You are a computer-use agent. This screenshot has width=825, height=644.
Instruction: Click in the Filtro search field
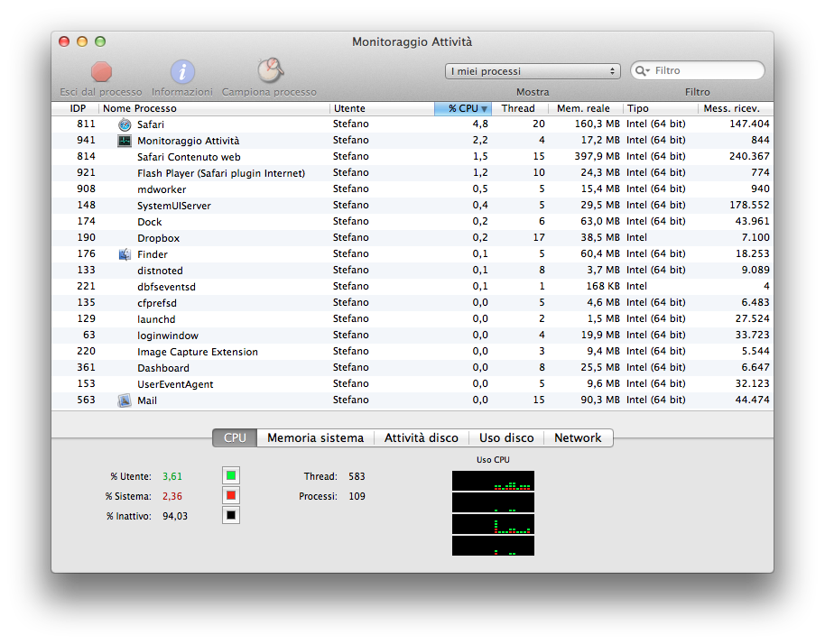coord(698,70)
